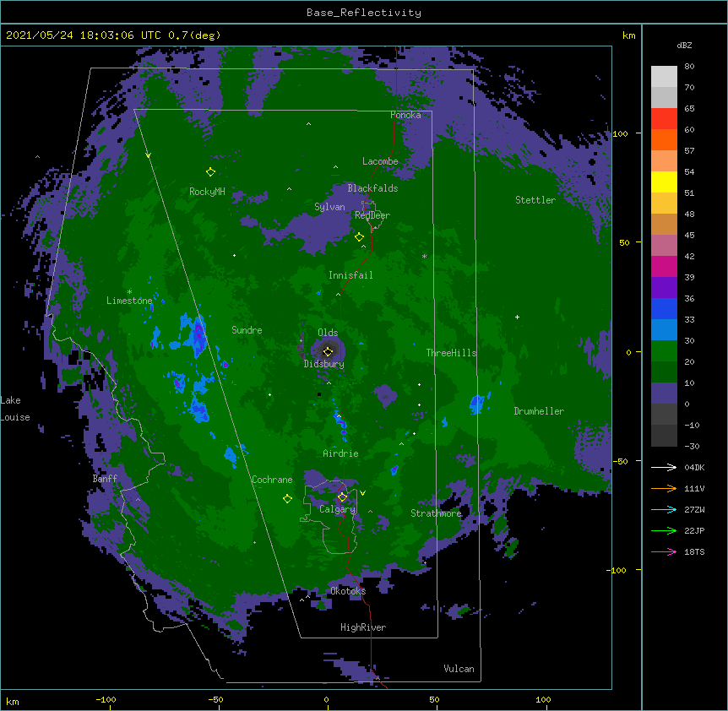Click the Innisfail label
The image size is (728, 711).
click(350, 275)
